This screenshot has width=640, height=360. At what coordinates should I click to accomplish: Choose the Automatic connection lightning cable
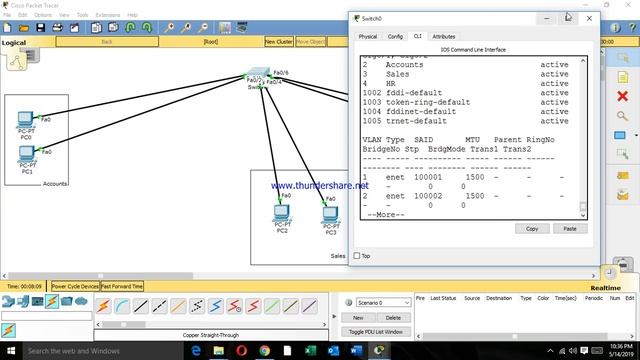(103, 306)
